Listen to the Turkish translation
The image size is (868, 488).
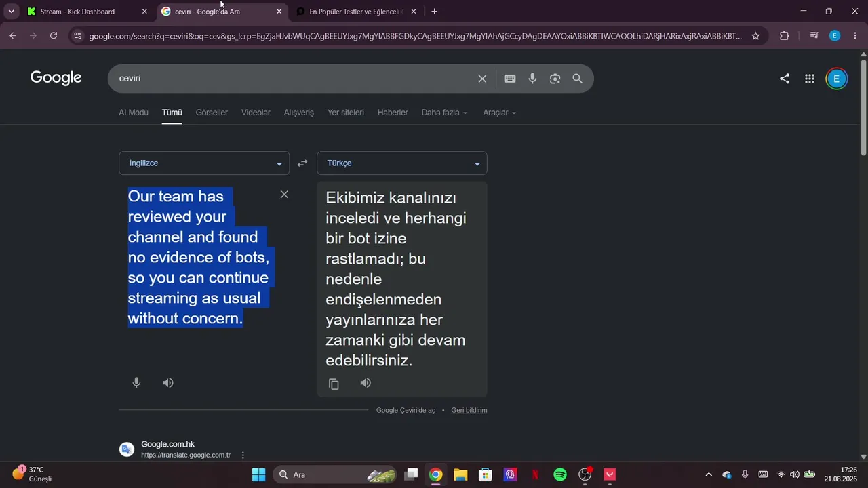pyautogui.click(x=366, y=383)
